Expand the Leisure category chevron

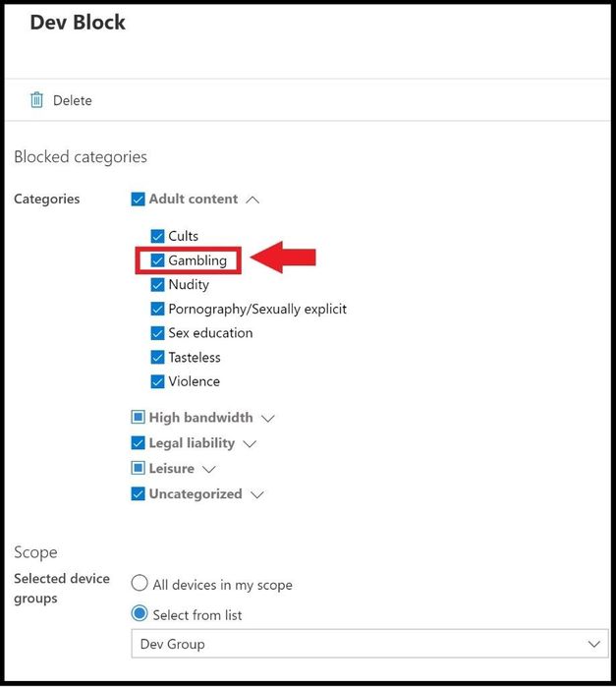pos(209,470)
